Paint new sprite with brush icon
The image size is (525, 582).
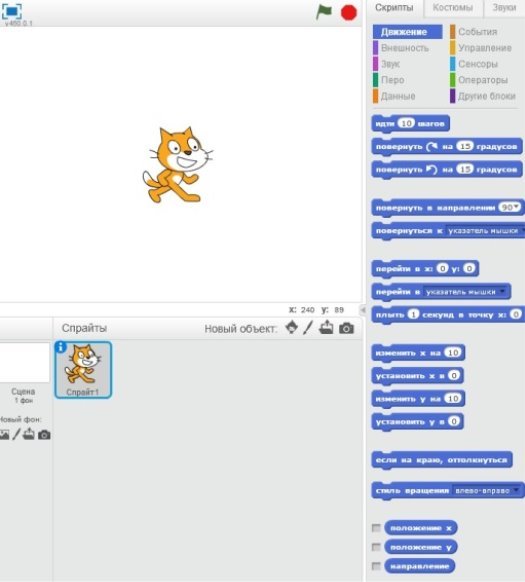(x=308, y=328)
